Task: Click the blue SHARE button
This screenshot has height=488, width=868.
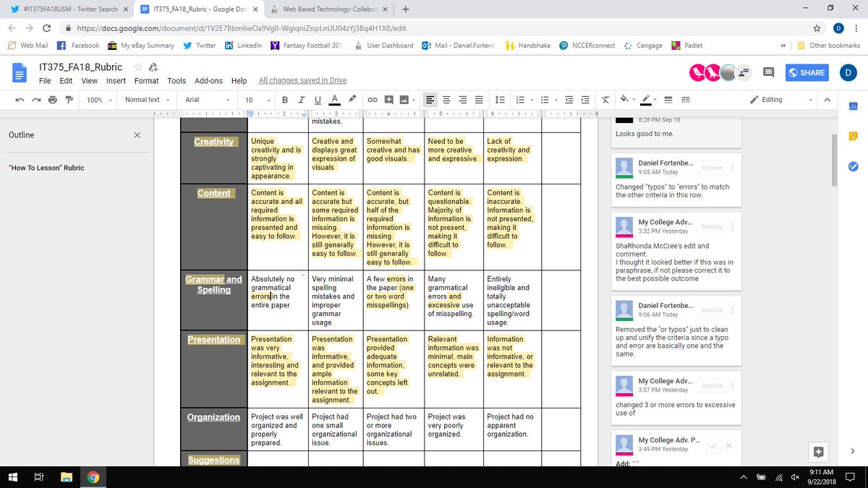Action: pyautogui.click(x=807, y=72)
